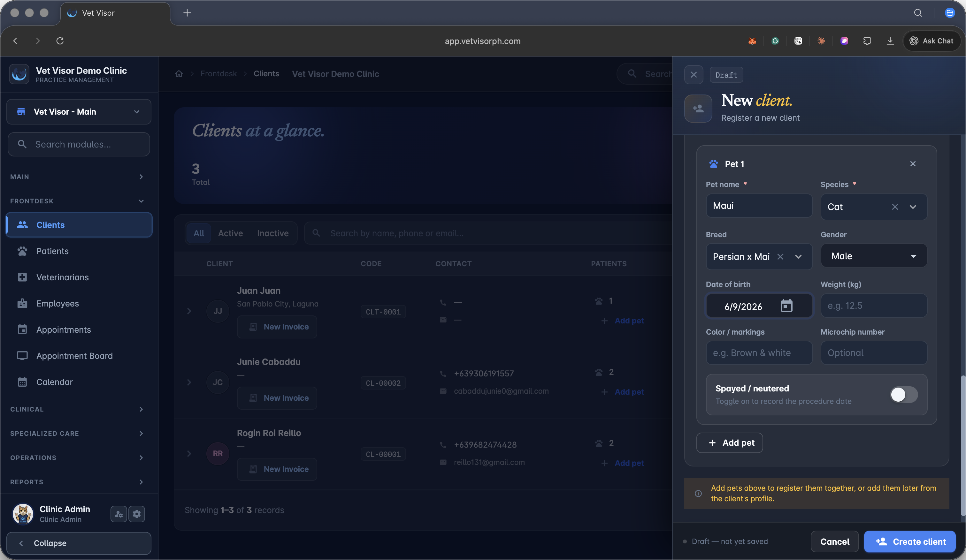Add pet for Rogin Roi Reillo

point(623,464)
